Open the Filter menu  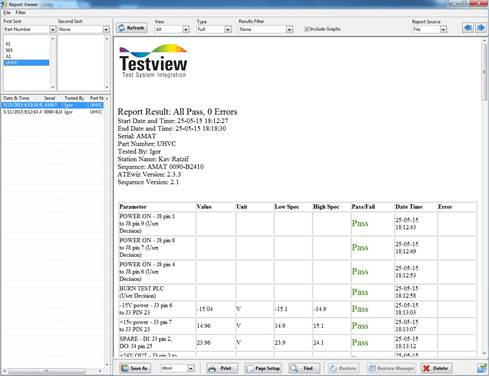pos(20,13)
